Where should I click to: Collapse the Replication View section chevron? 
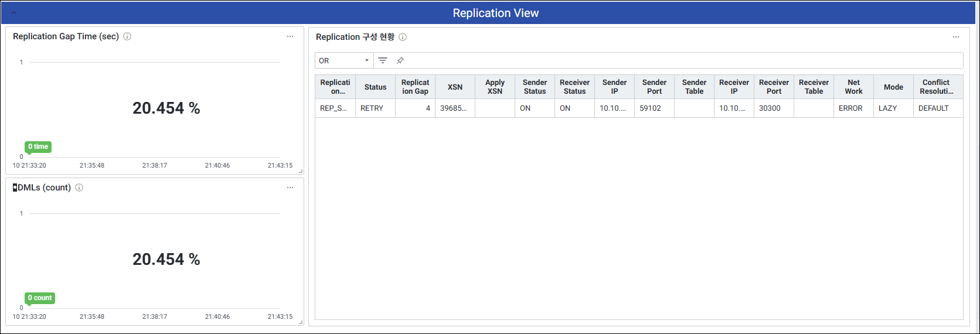tap(14, 13)
